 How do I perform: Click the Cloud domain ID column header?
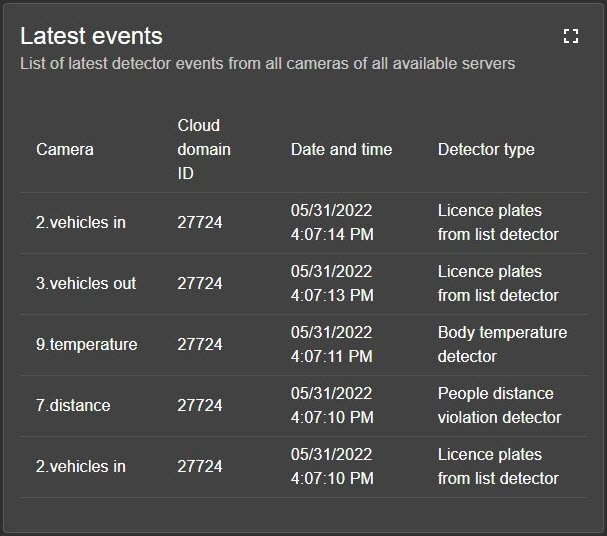[x=204, y=149]
